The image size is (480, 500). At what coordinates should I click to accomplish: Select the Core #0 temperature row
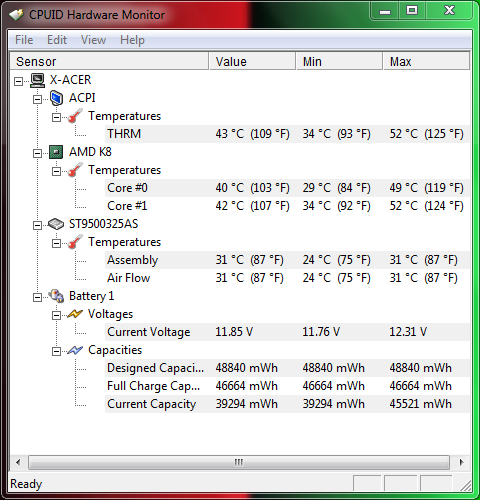click(x=287, y=188)
